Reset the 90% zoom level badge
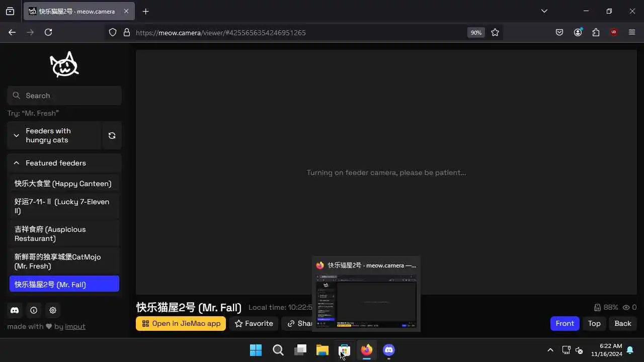This screenshot has width=644, height=362. tap(475, 33)
